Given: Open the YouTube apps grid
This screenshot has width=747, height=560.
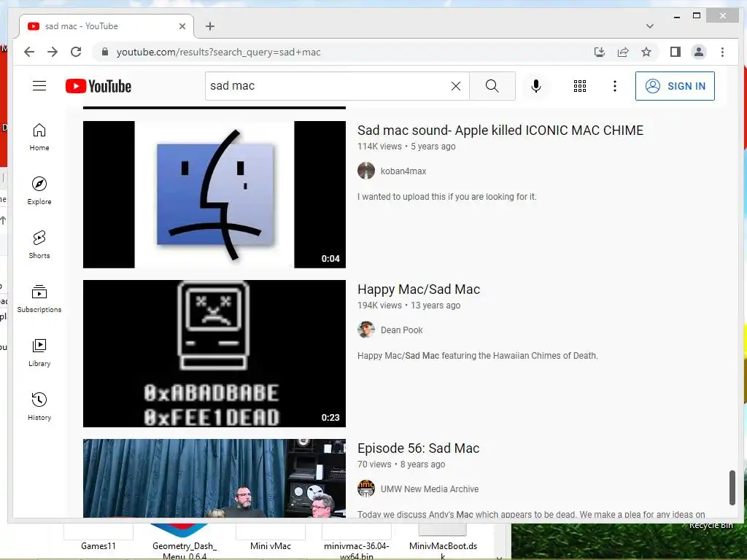Looking at the screenshot, I should click(x=580, y=86).
